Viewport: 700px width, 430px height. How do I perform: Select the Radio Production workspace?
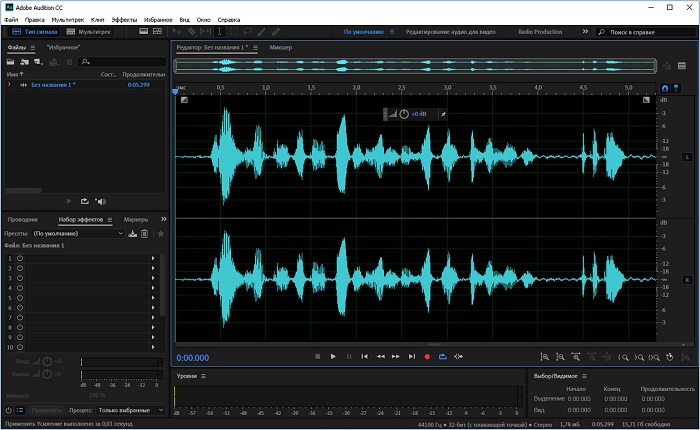coord(540,32)
